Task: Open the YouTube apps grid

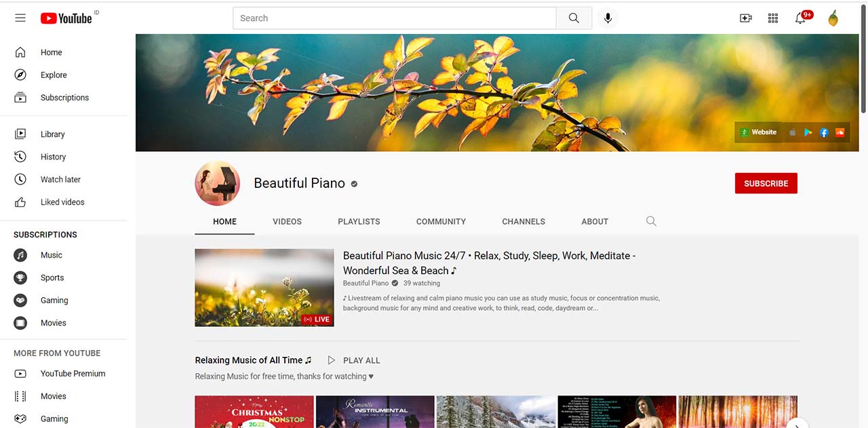Action: point(773,18)
